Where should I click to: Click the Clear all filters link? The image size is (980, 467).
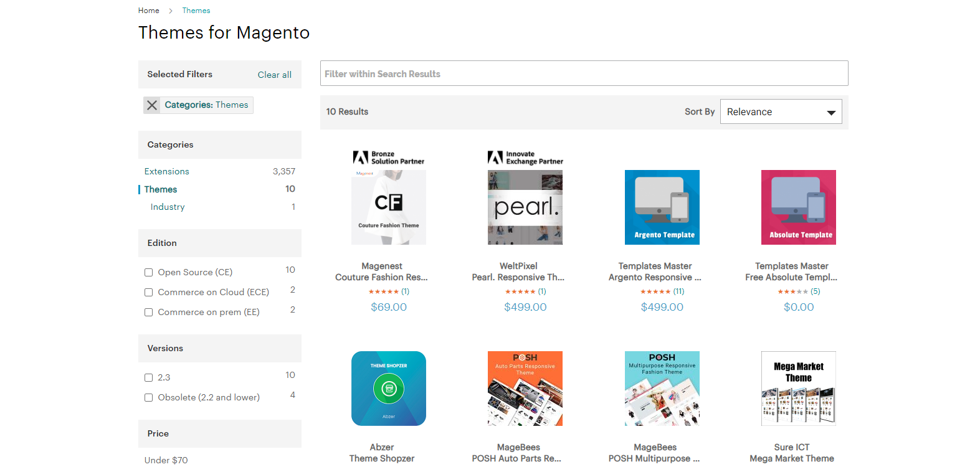coord(274,75)
